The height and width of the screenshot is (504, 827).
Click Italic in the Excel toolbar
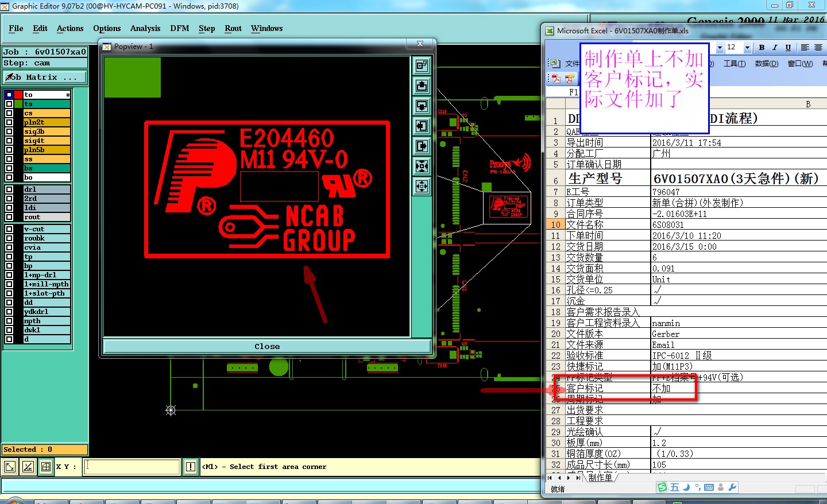pos(775,48)
